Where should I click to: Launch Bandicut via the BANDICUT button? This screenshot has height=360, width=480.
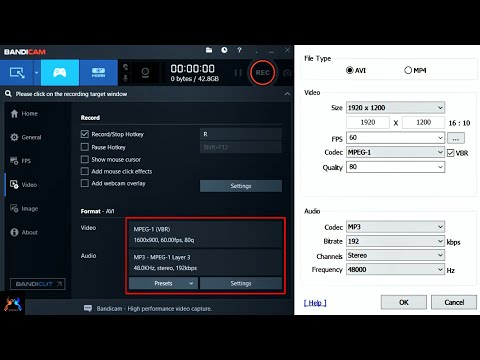[38, 284]
